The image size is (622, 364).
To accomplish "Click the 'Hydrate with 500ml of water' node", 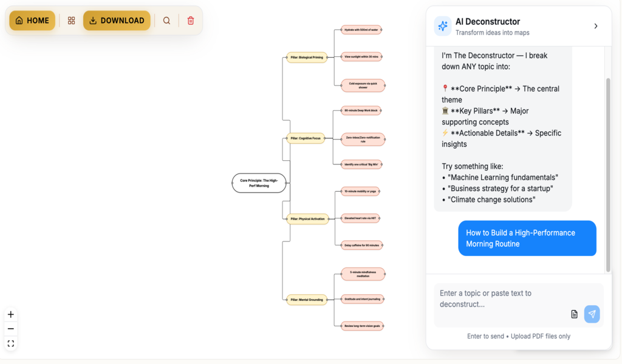I will (361, 30).
